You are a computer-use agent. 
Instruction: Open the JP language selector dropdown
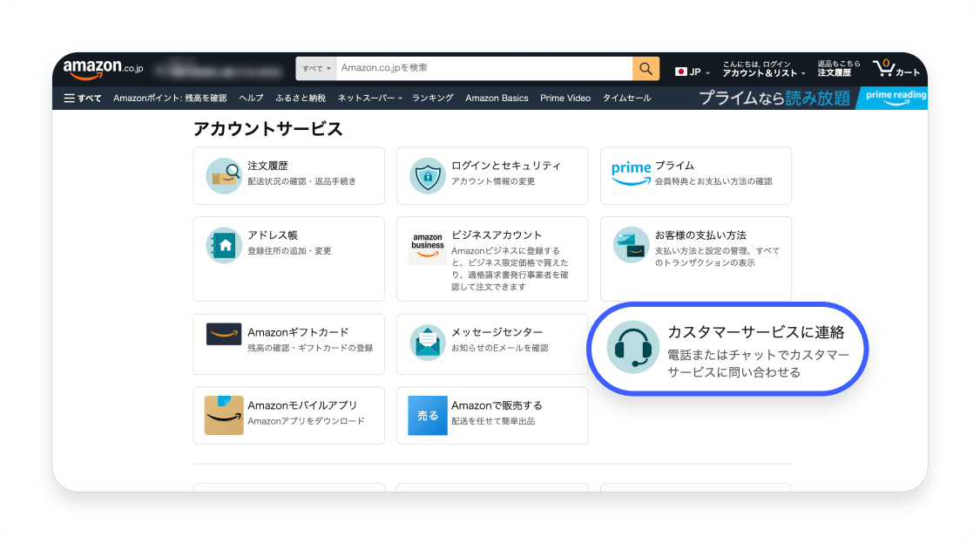[693, 71]
